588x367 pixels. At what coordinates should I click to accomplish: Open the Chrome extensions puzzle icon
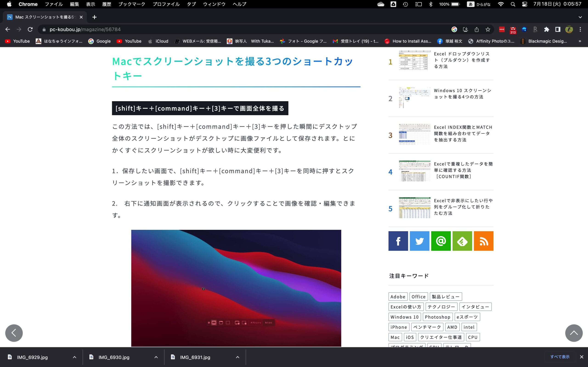tap(546, 29)
